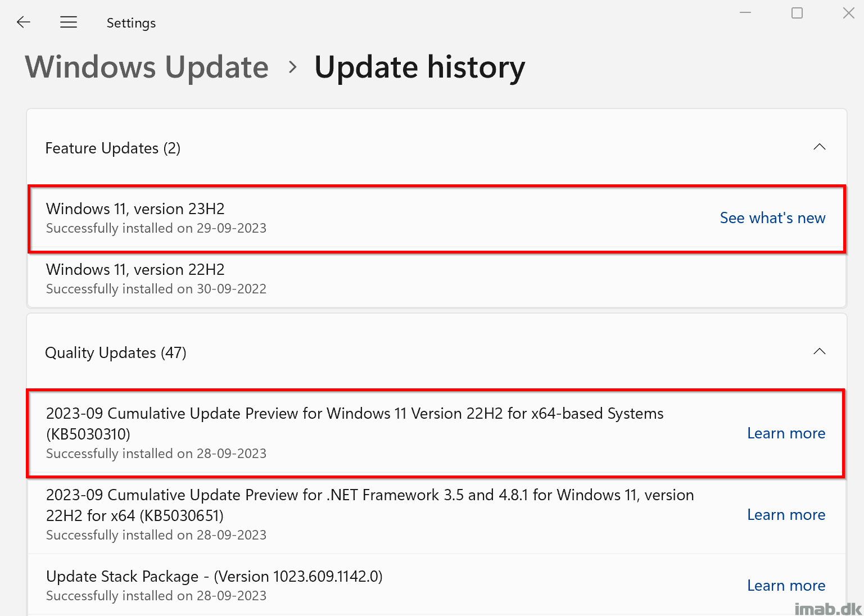Minimize the Settings window
Viewport: 864px width, 616px height.
[745, 13]
